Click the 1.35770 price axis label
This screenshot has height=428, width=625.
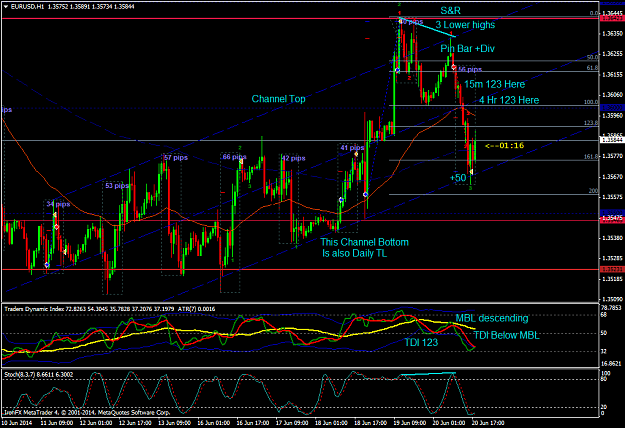[612, 156]
